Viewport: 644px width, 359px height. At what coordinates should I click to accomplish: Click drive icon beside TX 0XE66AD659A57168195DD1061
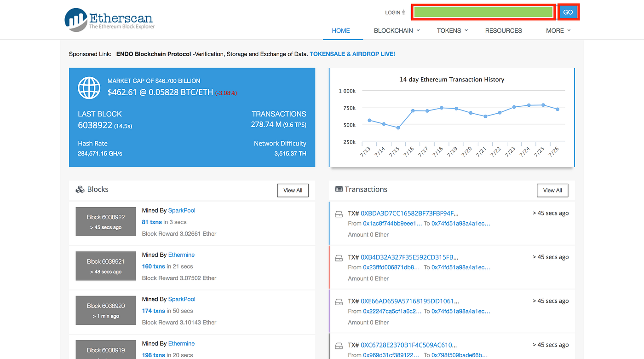pos(339,302)
